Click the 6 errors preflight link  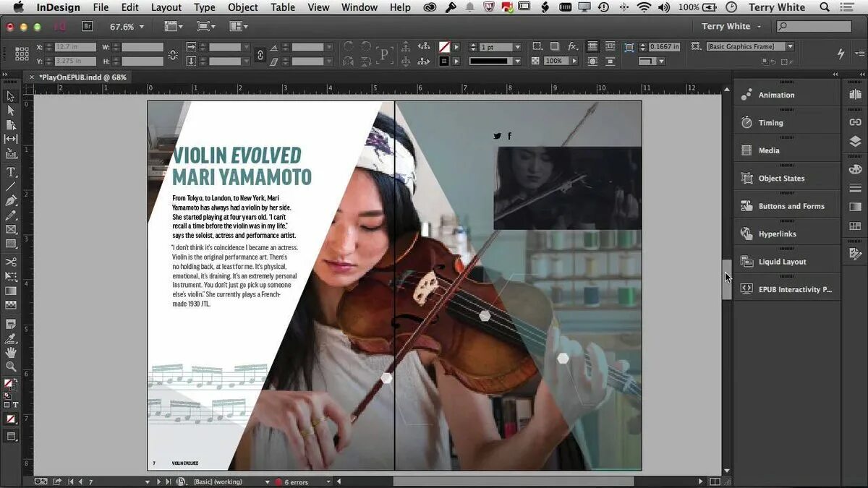[297, 481]
